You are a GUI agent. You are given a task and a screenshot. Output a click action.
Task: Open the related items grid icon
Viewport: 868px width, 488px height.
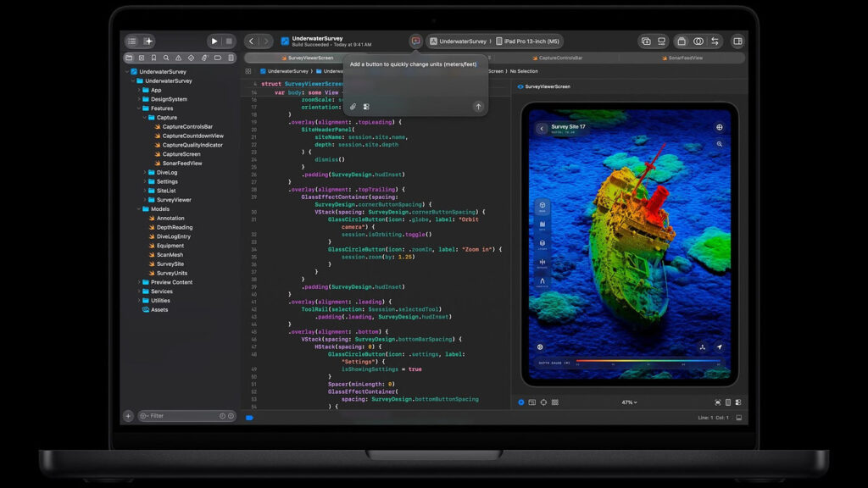(248, 71)
